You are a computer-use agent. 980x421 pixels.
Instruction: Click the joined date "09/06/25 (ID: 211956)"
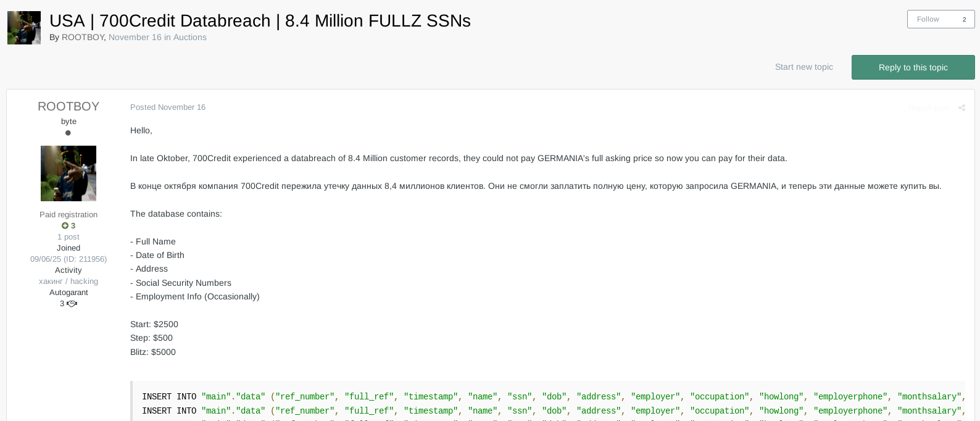[x=68, y=259]
